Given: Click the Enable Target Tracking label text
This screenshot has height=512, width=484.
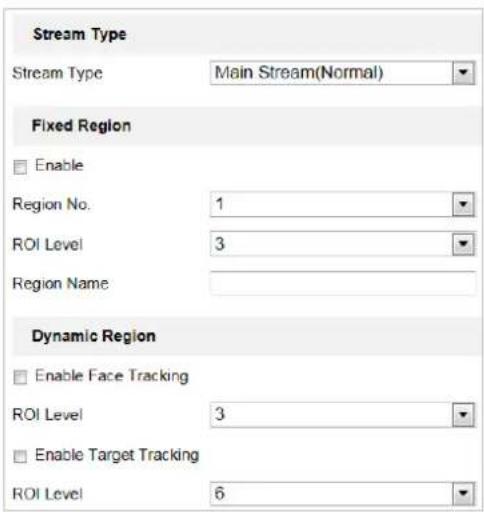Looking at the screenshot, I should click(117, 455).
